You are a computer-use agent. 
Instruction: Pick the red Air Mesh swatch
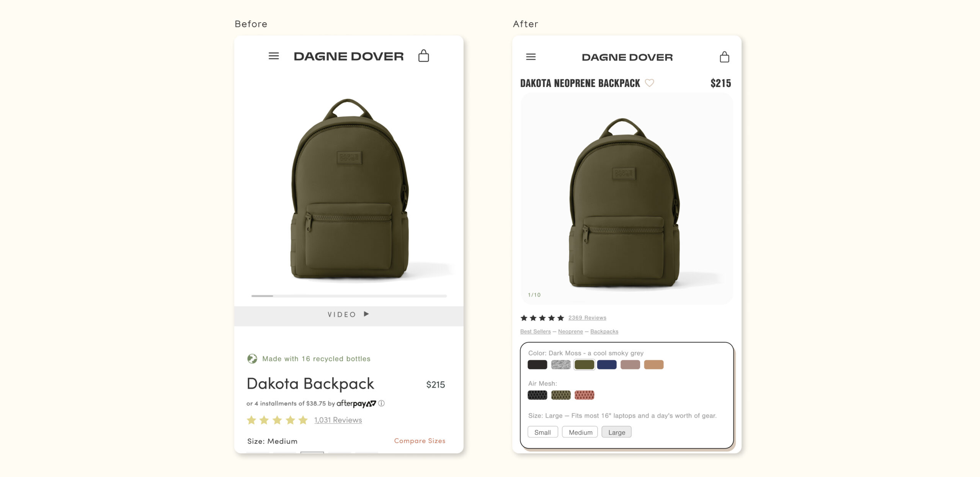584,395
